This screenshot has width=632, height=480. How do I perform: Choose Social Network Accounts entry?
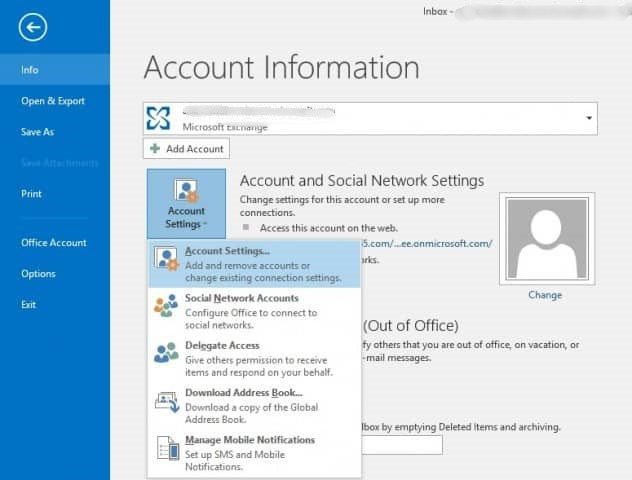point(254,311)
